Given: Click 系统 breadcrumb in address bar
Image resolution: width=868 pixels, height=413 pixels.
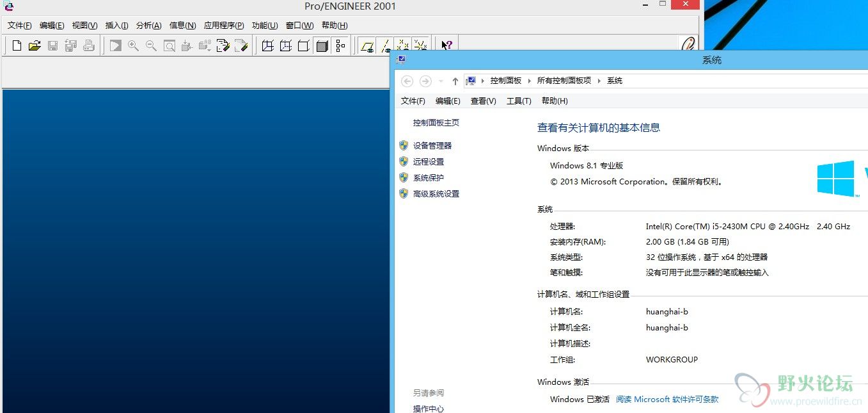Looking at the screenshot, I should [615, 81].
